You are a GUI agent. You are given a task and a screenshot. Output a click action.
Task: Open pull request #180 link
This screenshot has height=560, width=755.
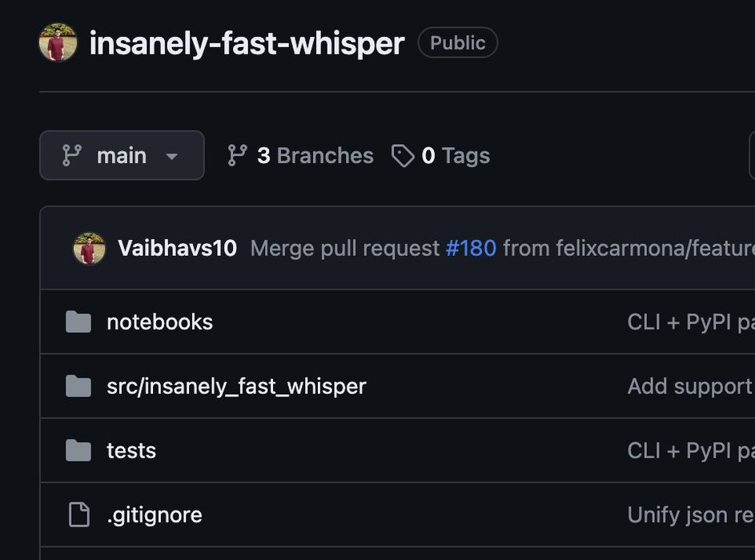tap(471, 249)
